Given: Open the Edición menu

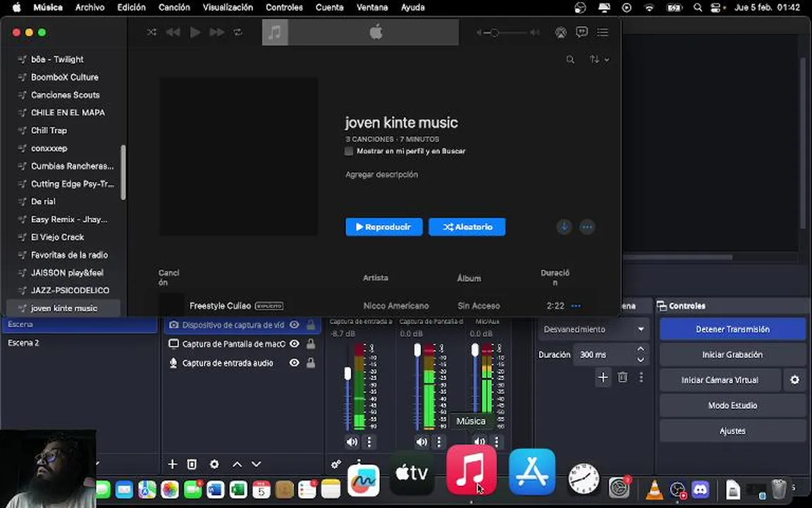Looking at the screenshot, I should (x=132, y=7).
